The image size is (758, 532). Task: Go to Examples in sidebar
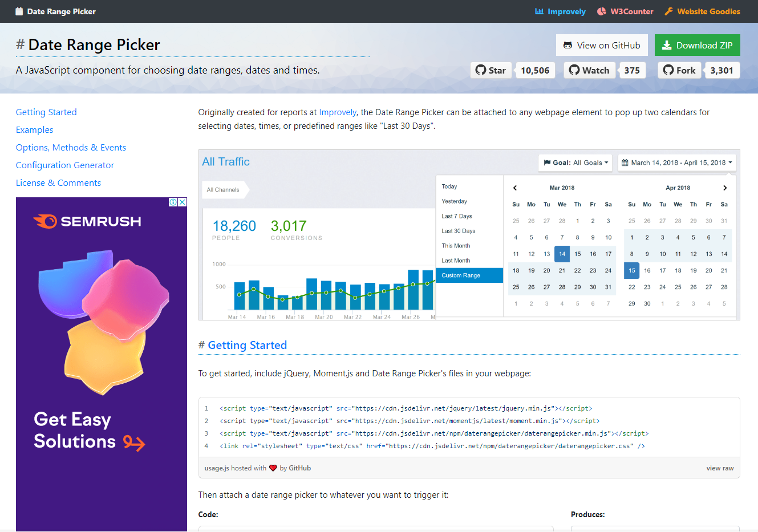(34, 130)
